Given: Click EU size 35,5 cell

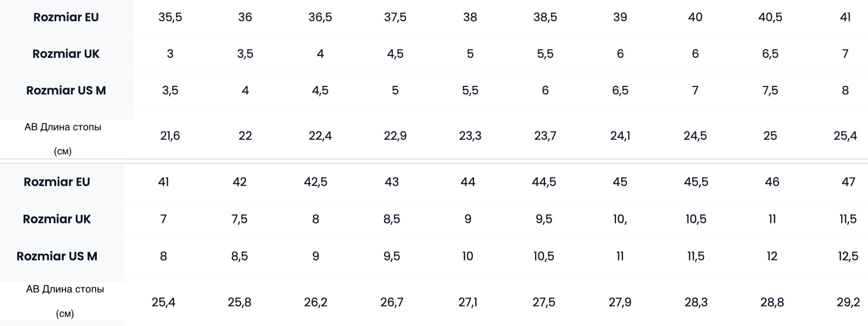Looking at the screenshot, I should click(170, 17).
